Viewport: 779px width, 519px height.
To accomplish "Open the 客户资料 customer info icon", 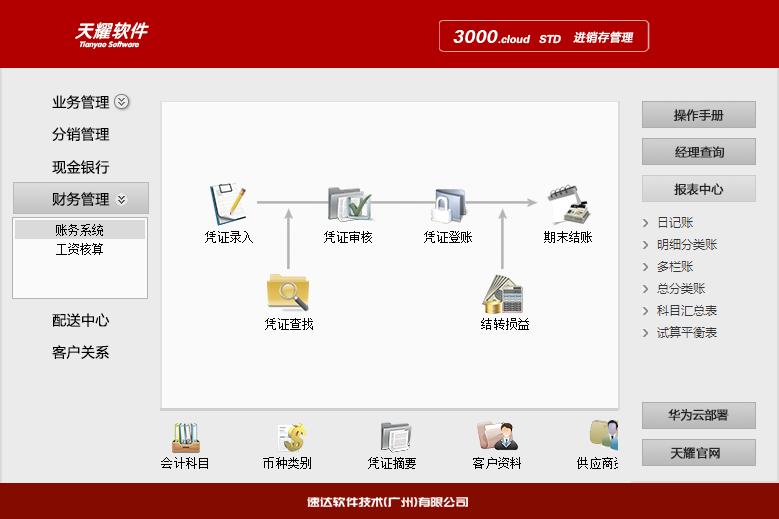I will click(497, 437).
